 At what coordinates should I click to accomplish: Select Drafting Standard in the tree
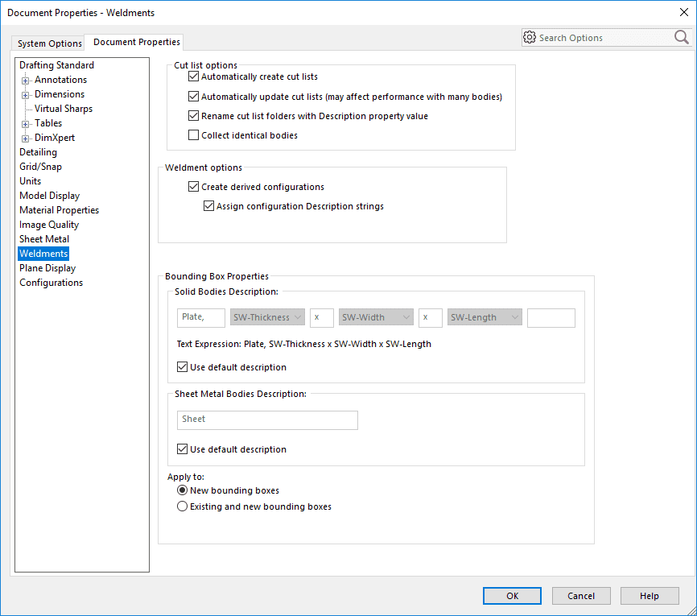[56, 65]
